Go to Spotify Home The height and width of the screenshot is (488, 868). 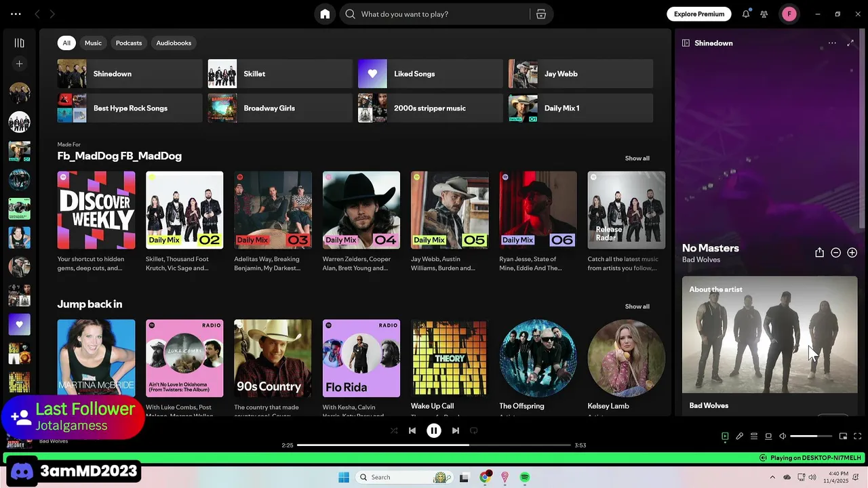pos(325,14)
